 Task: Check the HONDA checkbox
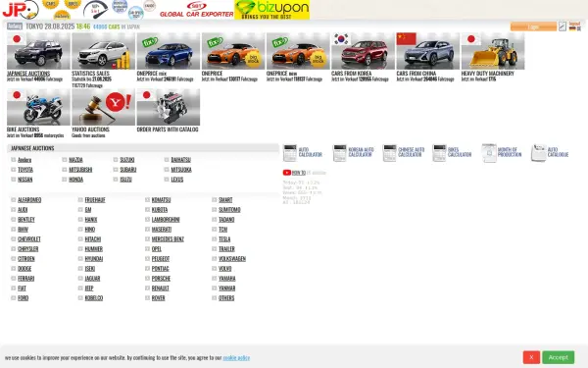pyautogui.click(x=65, y=180)
